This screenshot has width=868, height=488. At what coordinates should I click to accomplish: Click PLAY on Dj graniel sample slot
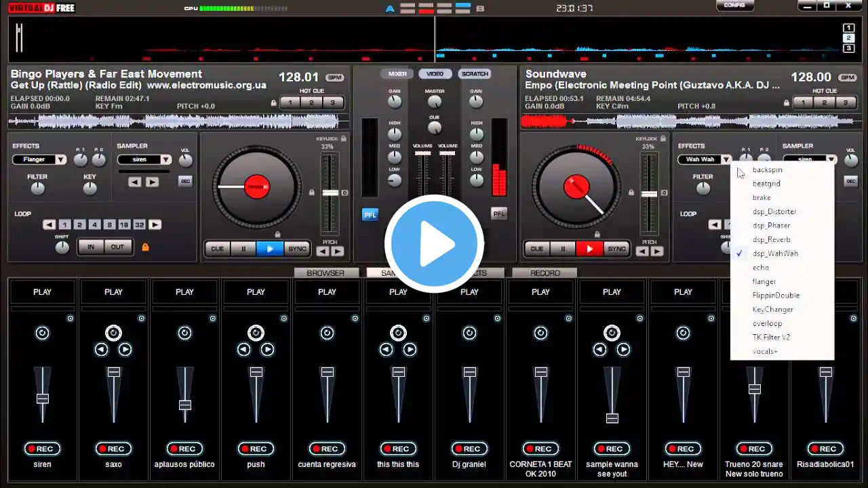point(469,292)
